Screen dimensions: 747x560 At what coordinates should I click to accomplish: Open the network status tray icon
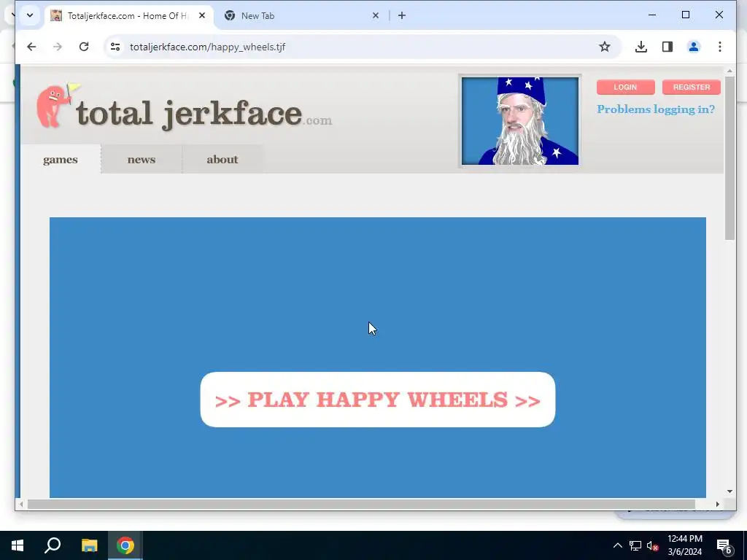(x=635, y=545)
